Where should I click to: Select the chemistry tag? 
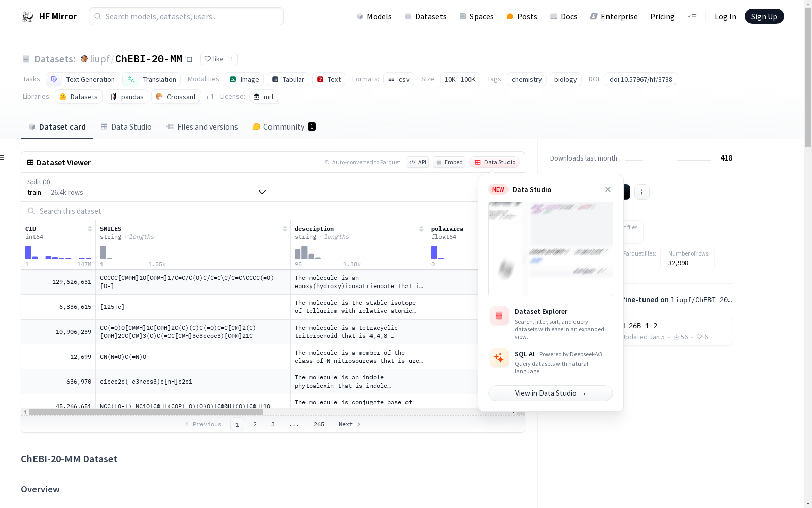[527, 79]
